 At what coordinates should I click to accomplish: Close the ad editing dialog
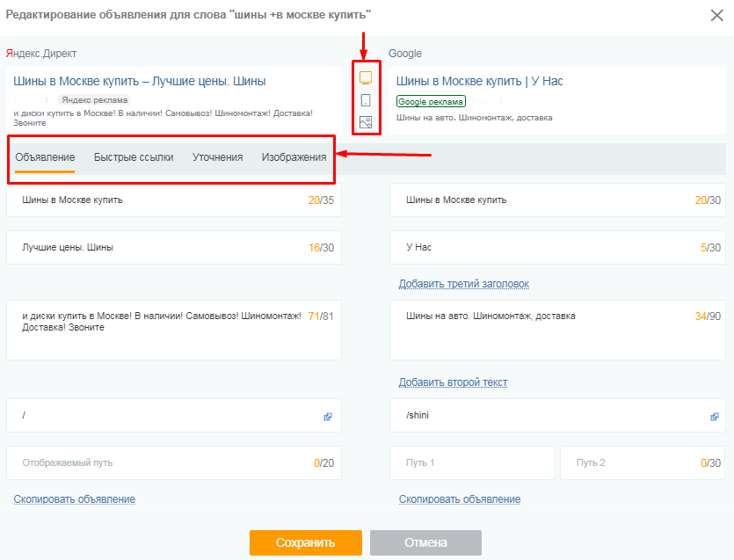(716, 16)
